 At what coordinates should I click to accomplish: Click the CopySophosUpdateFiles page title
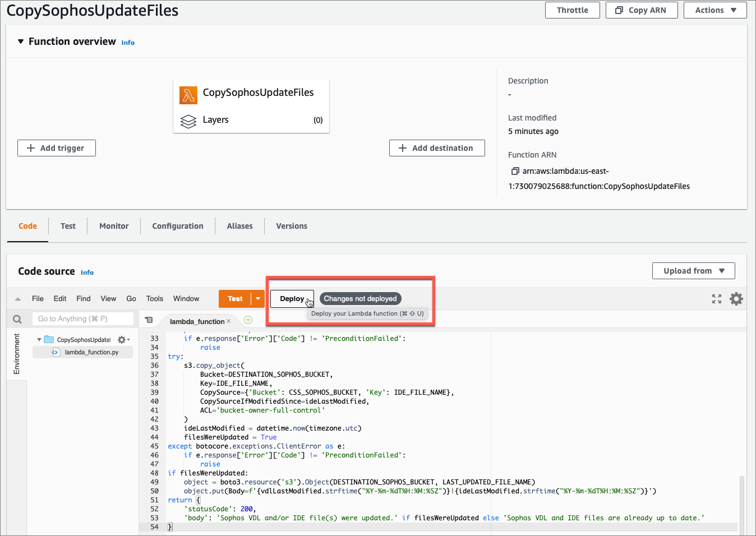pos(93,11)
